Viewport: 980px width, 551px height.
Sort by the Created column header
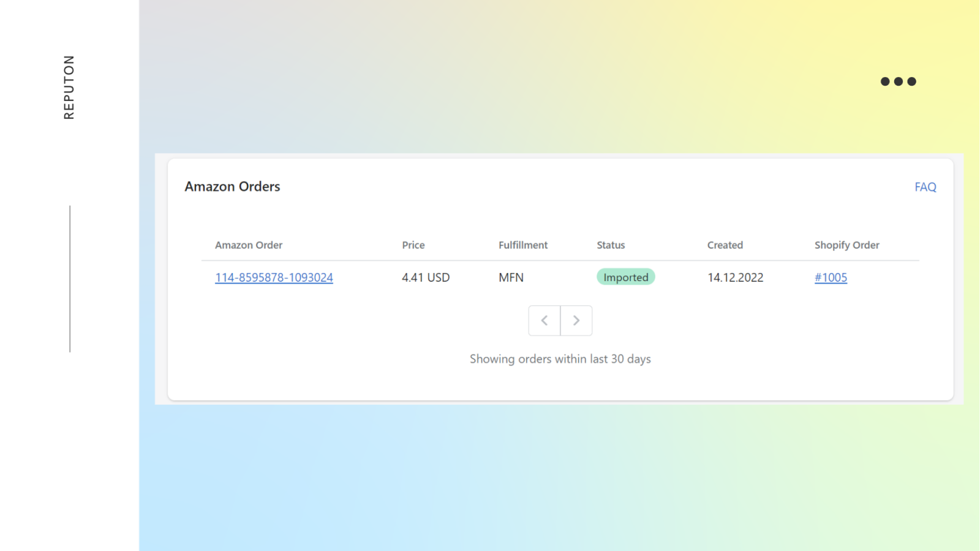725,245
